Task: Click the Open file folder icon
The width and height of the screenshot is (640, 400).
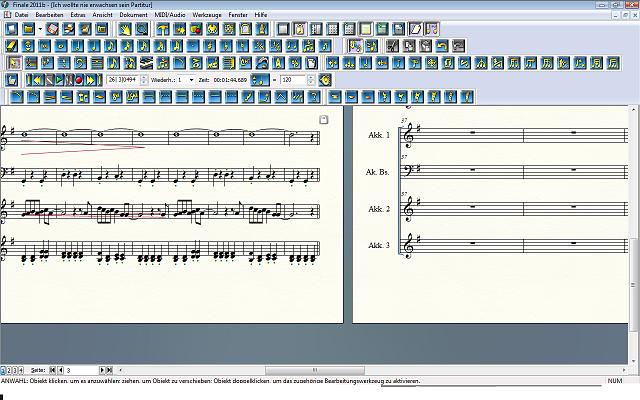Action: pyautogui.click(x=28, y=29)
